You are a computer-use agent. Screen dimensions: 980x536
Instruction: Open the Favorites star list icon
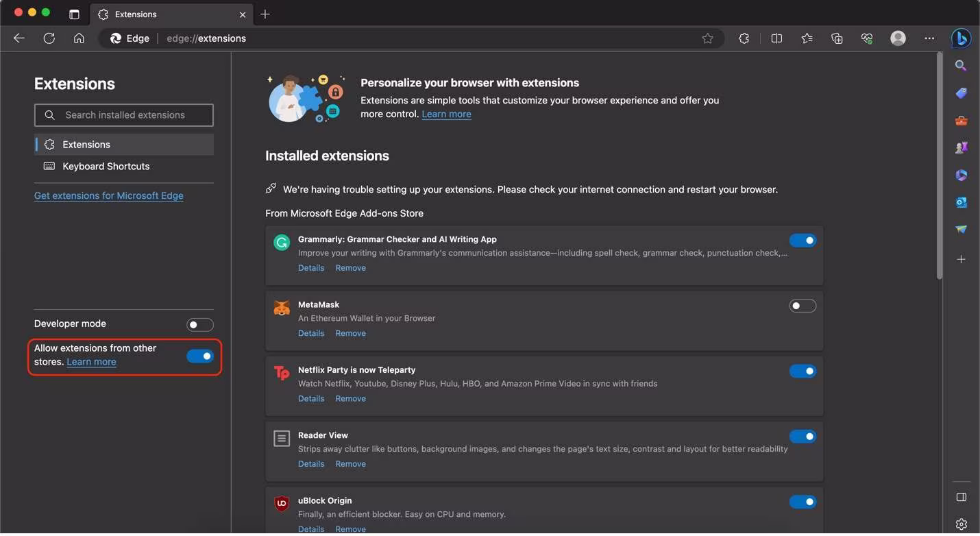pos(807,38)
